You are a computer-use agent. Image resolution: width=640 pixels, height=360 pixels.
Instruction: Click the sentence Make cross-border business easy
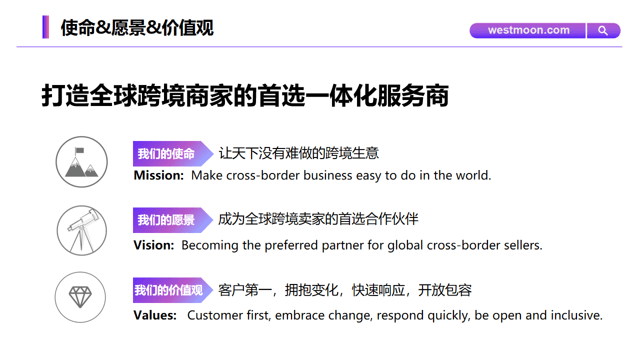pos(341,176)
